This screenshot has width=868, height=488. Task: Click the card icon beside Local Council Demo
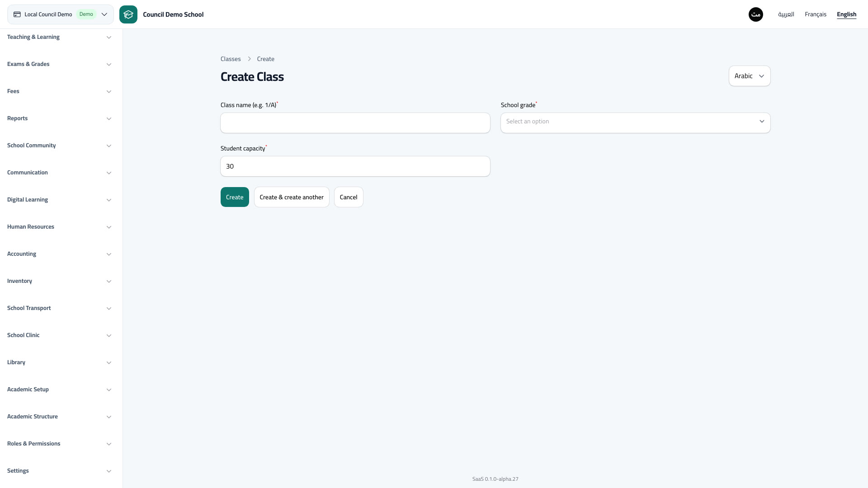click(x=17, y=14)
